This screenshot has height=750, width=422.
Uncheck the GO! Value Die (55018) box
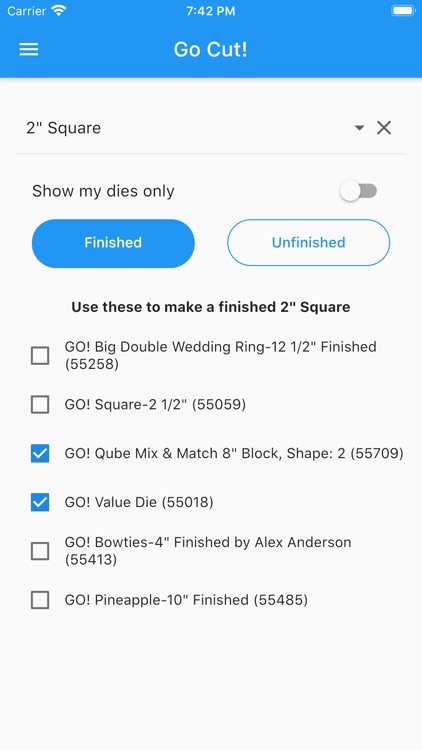(40, 502)
